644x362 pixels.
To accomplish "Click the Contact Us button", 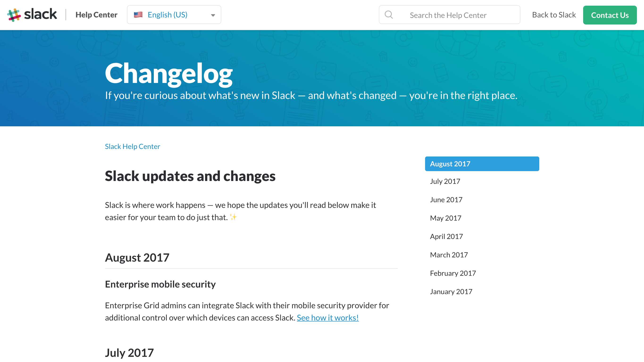I will [610, 15].
